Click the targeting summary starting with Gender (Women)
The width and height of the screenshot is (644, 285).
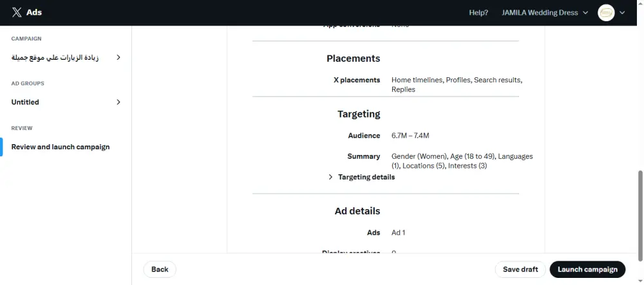462,161
